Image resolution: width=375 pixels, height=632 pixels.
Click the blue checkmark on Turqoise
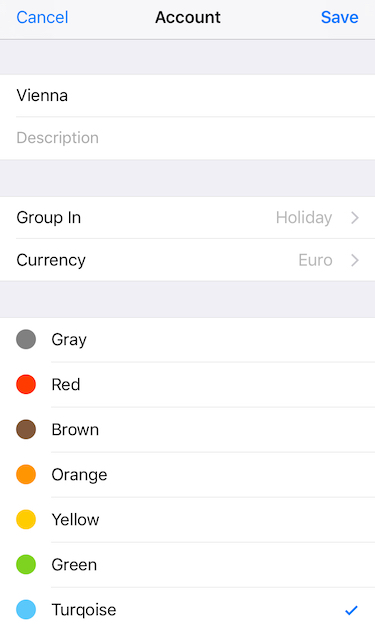[x=351, y=610]
